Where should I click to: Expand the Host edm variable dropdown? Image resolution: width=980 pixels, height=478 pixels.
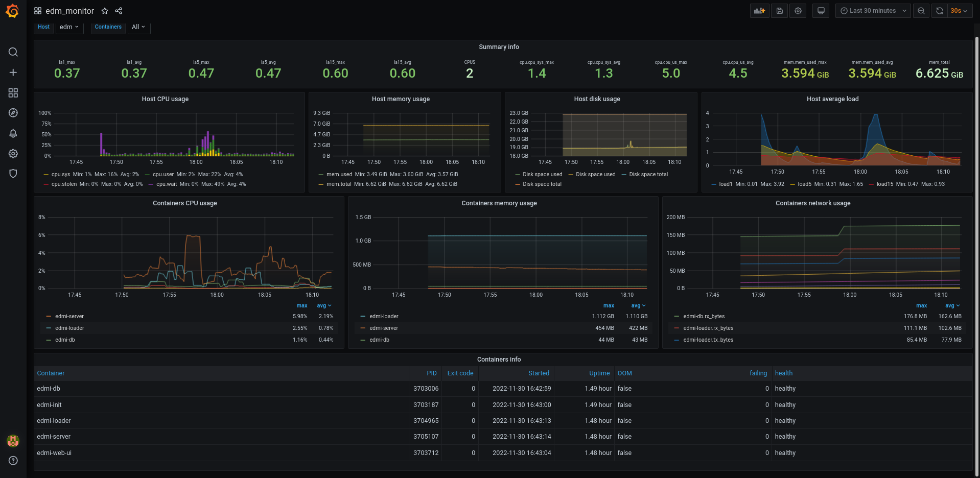click(69, 27)
